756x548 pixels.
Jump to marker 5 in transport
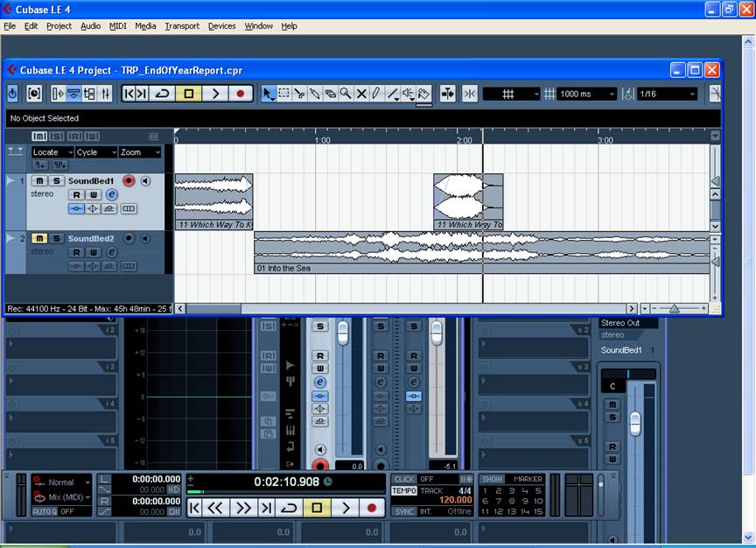[x=538, y=490]
